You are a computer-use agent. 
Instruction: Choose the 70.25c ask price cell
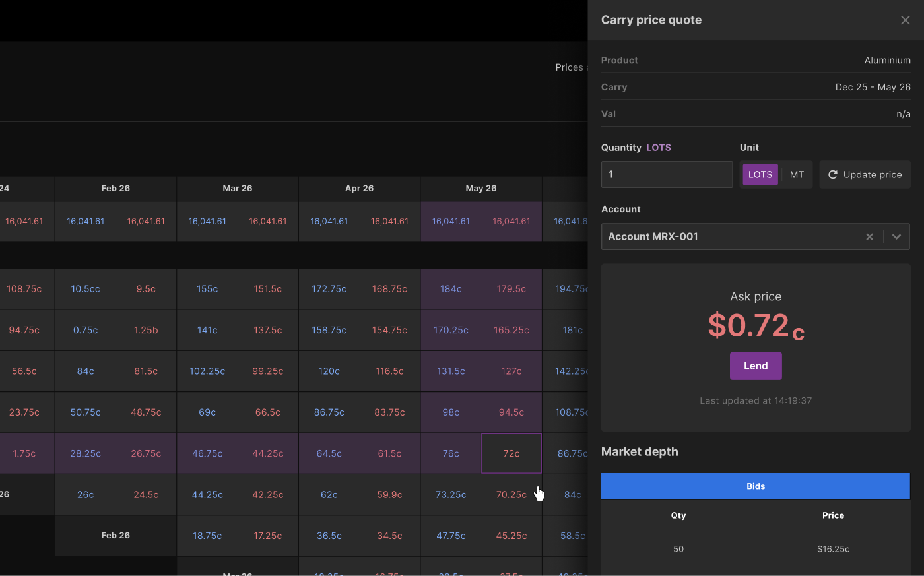511,495
